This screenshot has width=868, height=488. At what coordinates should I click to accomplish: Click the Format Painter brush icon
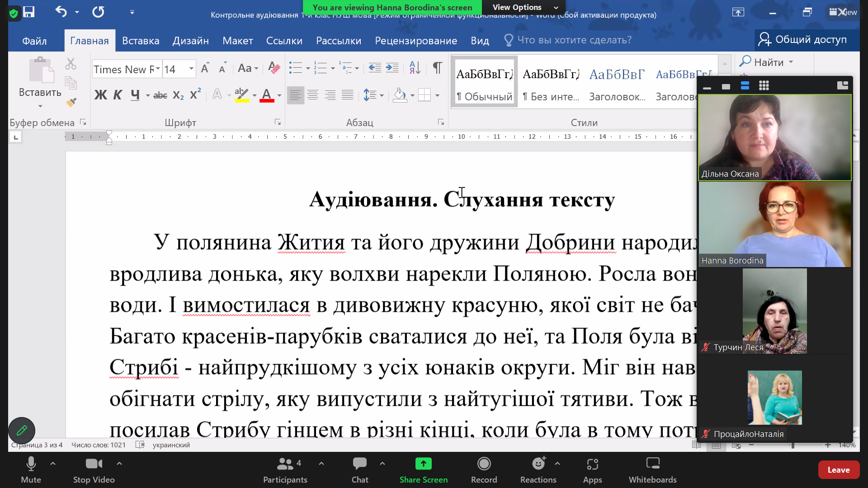(x=71, y=103)
